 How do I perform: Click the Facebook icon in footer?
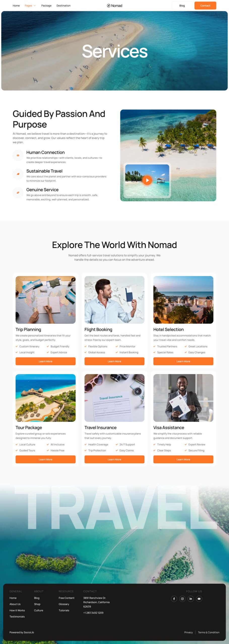point(174,598)
